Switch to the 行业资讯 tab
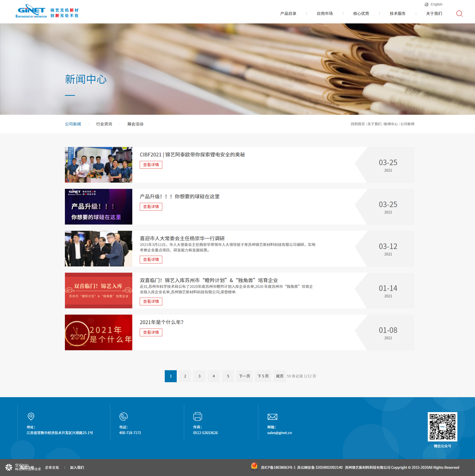 click(x=104, y=124)
